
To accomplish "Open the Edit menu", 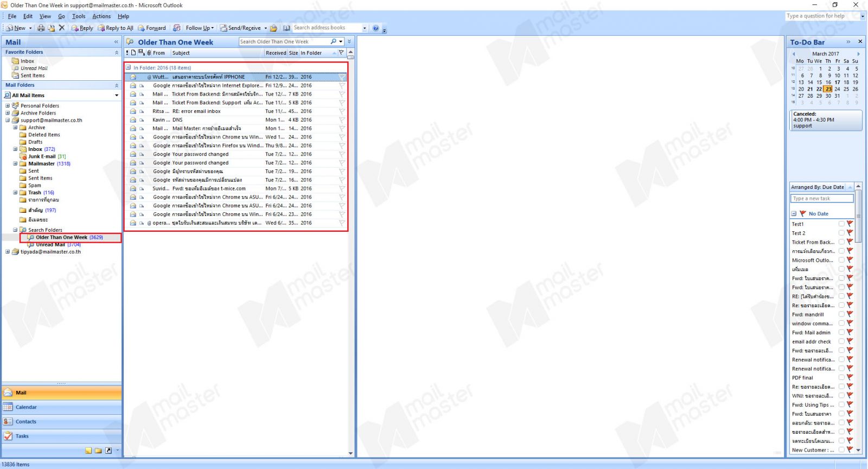I will (x=28, y=16).
